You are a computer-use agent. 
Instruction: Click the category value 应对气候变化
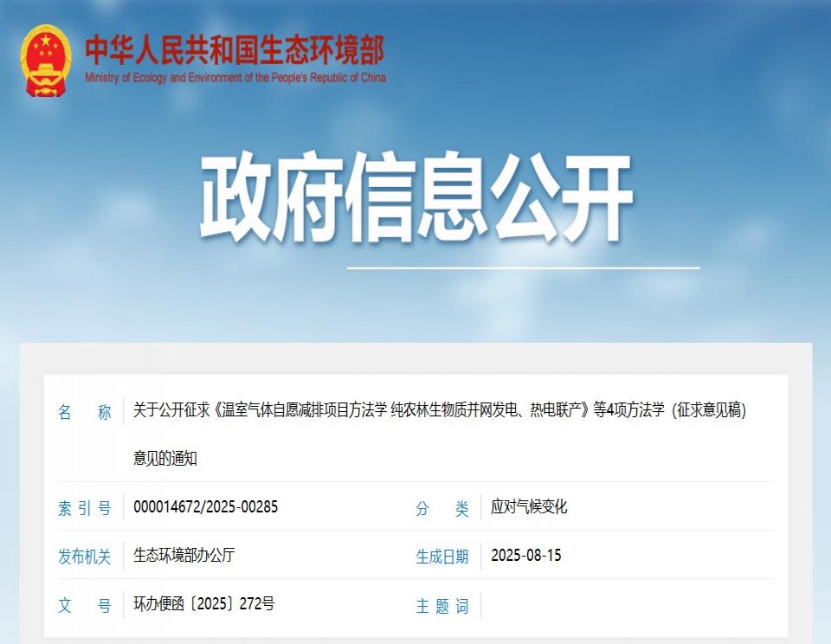coord(529,506)
